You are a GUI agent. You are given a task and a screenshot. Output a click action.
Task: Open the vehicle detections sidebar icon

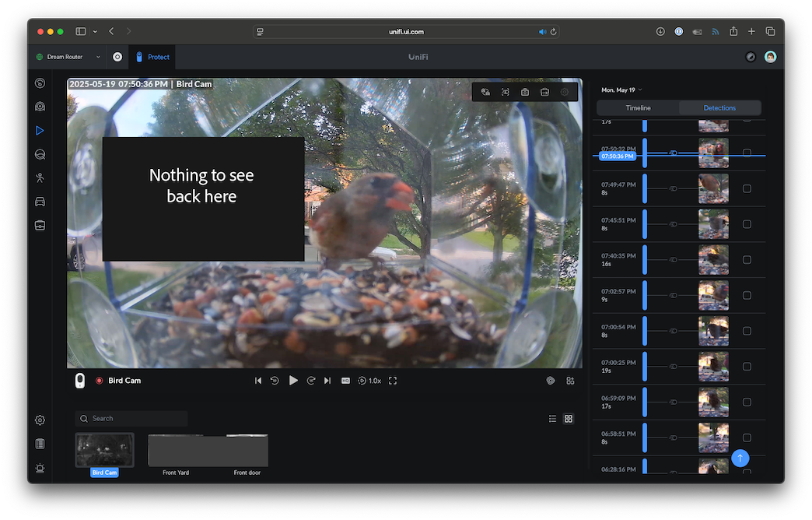click(40, 202)
